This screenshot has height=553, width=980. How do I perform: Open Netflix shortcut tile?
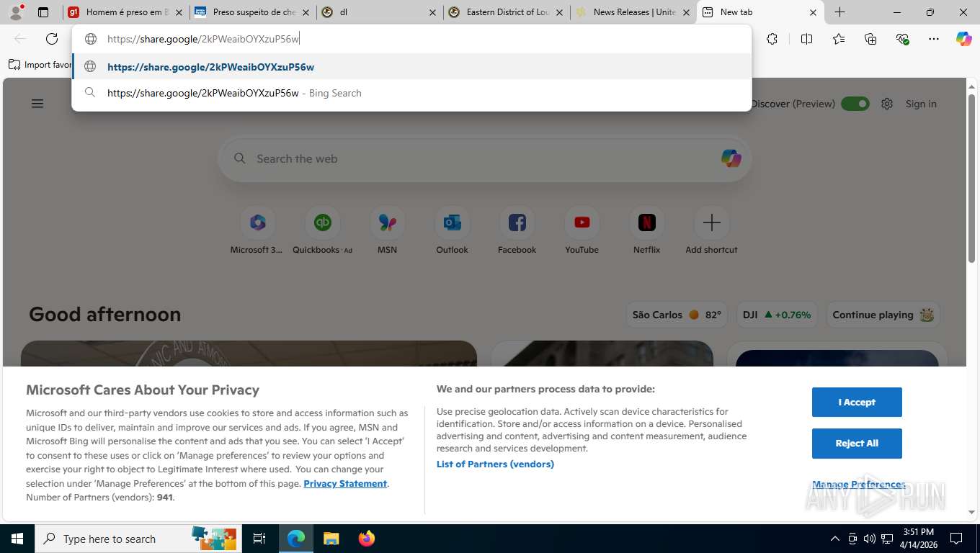click(646, 230)
